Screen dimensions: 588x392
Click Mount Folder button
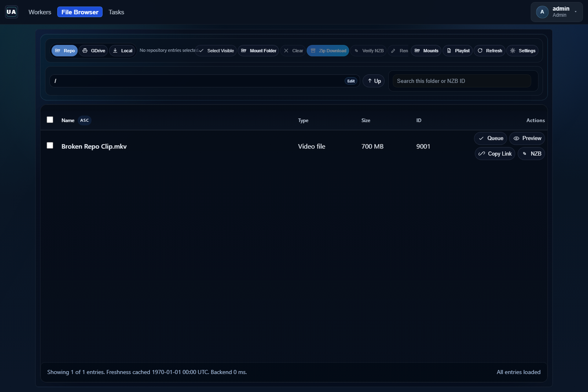[259, 51]
